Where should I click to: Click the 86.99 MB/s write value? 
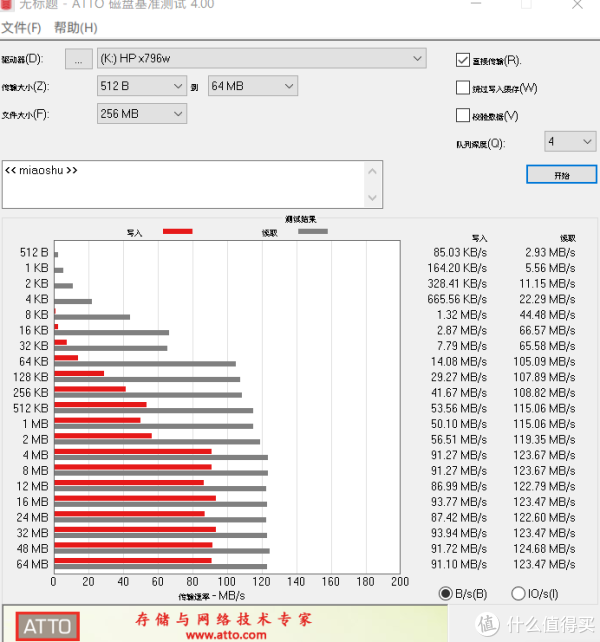tap(459, 486)
